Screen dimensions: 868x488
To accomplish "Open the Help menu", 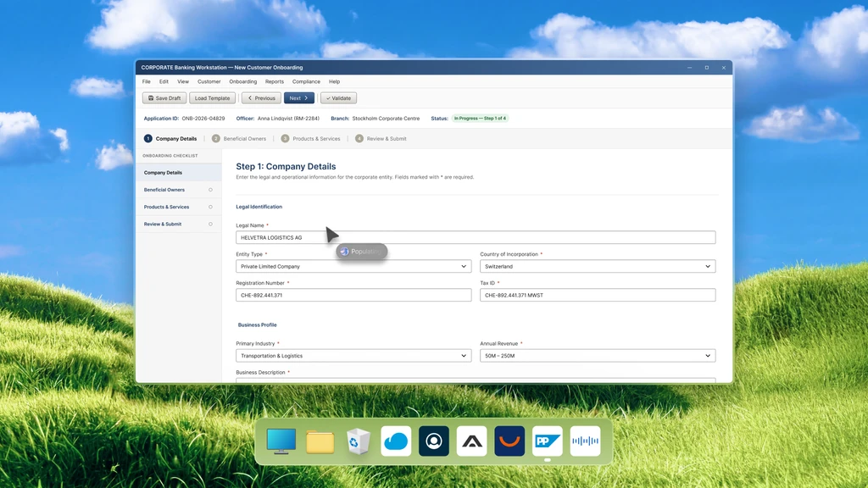I will pos(334,81).
